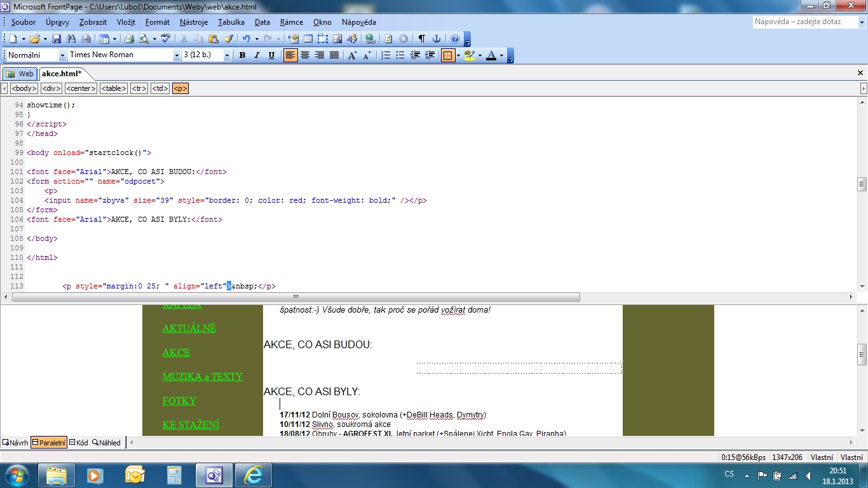Click the Print icon
This screenshot has width=868, height=488.
point(129,39)
